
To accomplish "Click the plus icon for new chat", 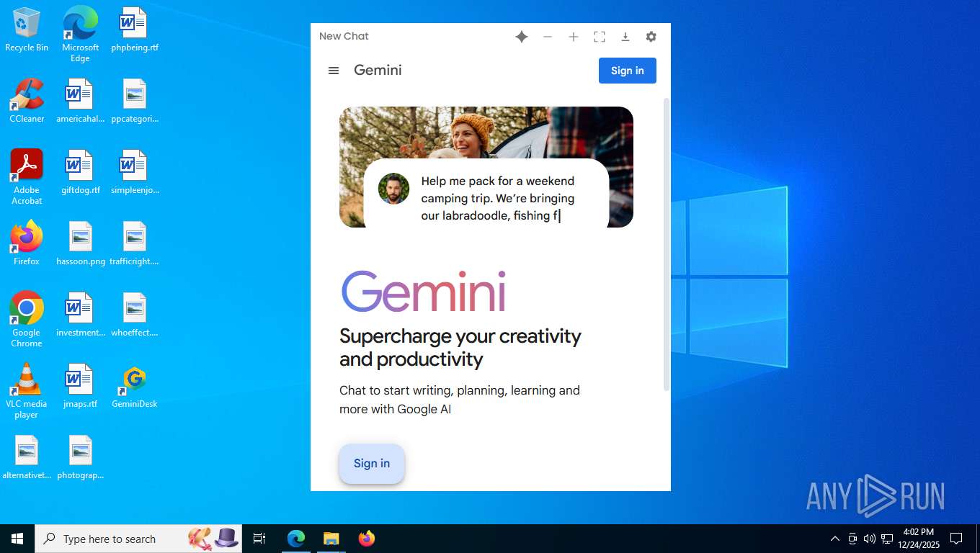I will tap(574, 37).
